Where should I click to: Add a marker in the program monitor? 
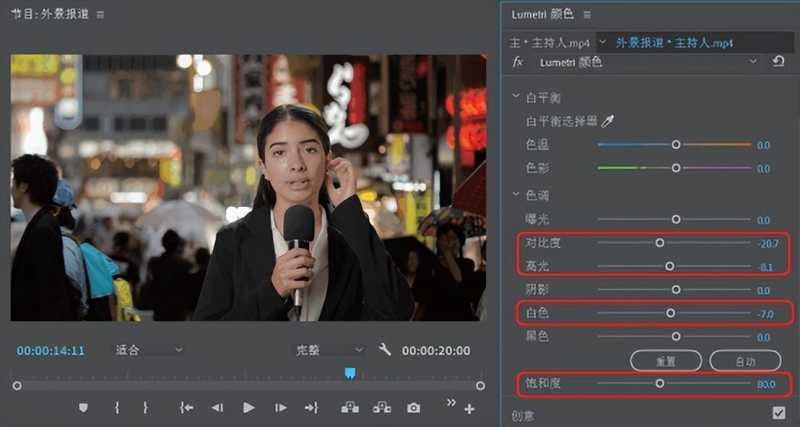[83, 408]
